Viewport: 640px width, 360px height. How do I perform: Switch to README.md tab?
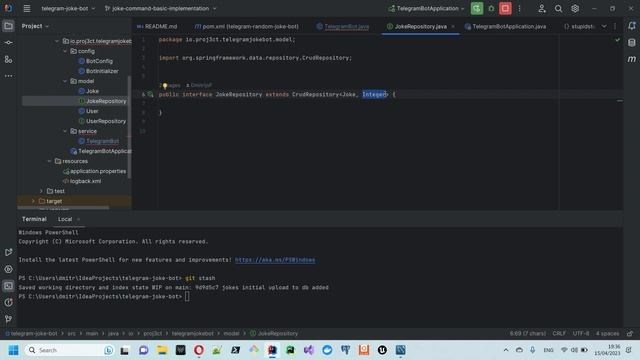pyautogui.click(x=157, y=27)
